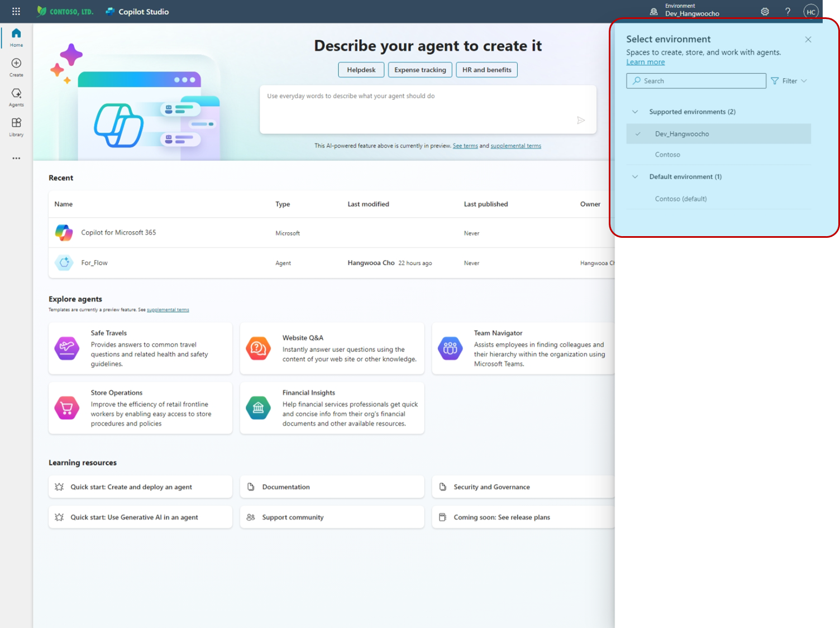
Task: Click the HR and benefits suggestion button
Action: coord(487,70)
